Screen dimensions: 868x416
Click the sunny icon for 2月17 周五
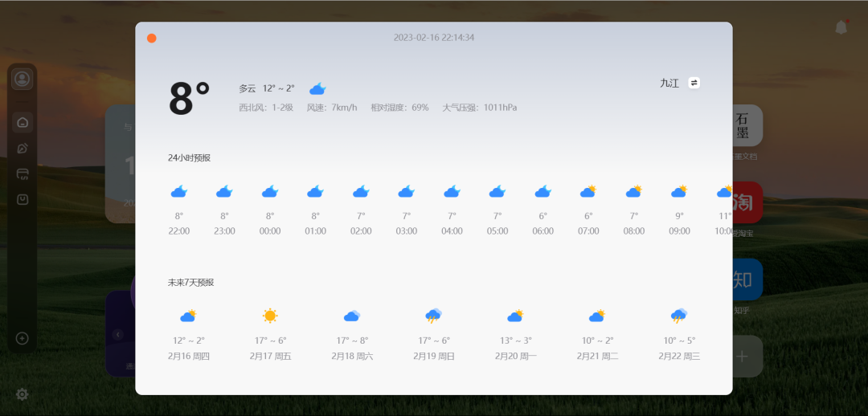[270, 316]
